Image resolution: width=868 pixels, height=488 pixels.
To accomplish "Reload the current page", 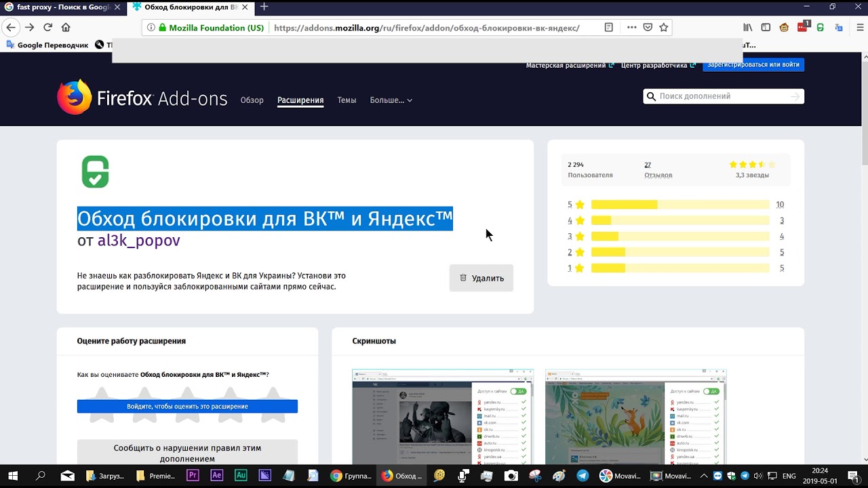I will pyautogui.click(x=47, y=28).
